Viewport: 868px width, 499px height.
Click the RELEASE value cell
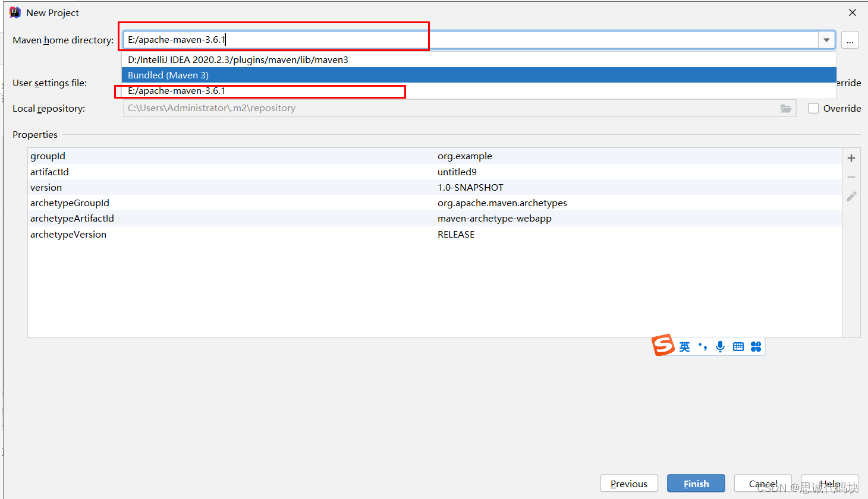click(456, 235)
